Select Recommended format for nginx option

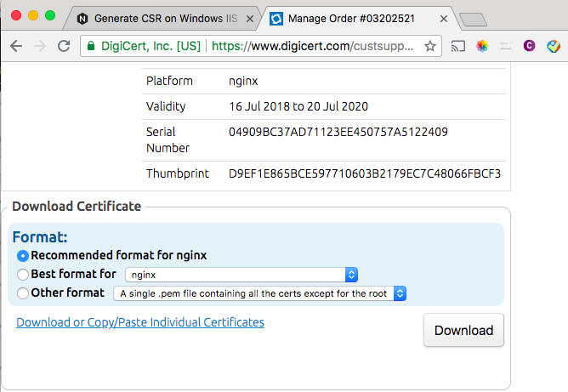point(23,255)
